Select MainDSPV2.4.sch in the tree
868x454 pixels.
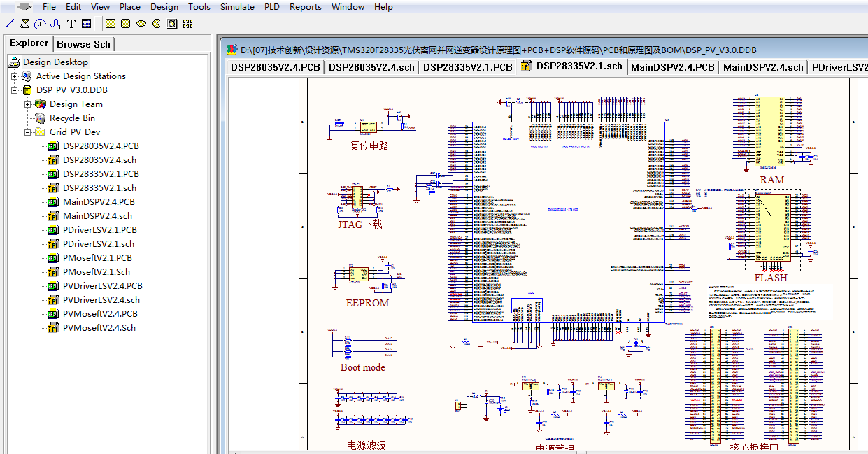pos(97,215)
